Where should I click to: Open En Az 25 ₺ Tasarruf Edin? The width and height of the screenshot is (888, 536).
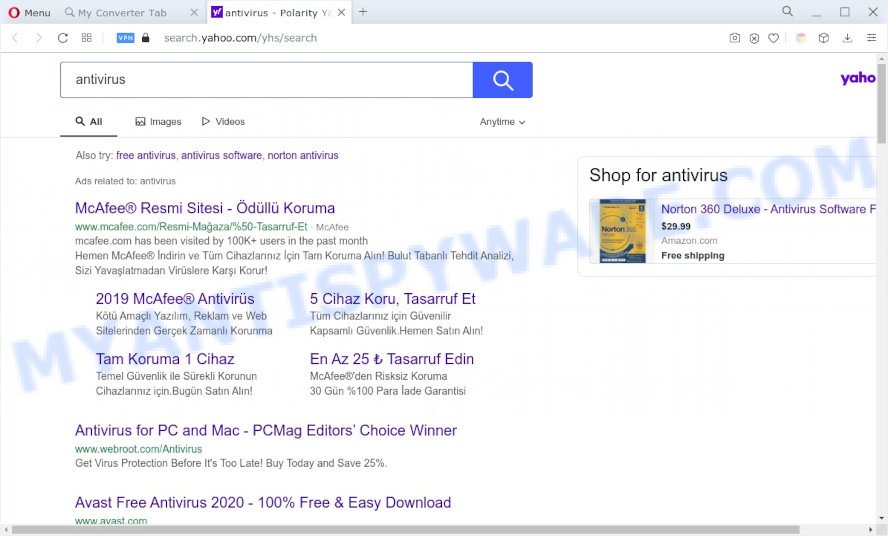[392, 359]
